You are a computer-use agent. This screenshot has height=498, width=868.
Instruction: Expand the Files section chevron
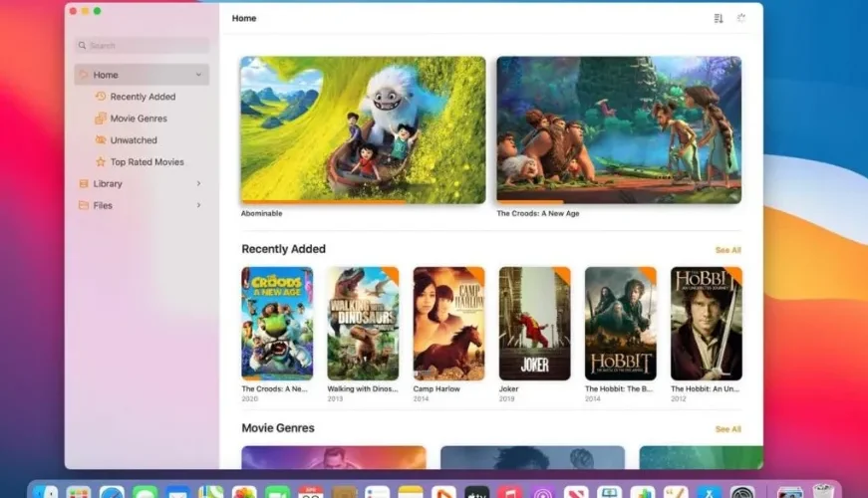(198, 205)
